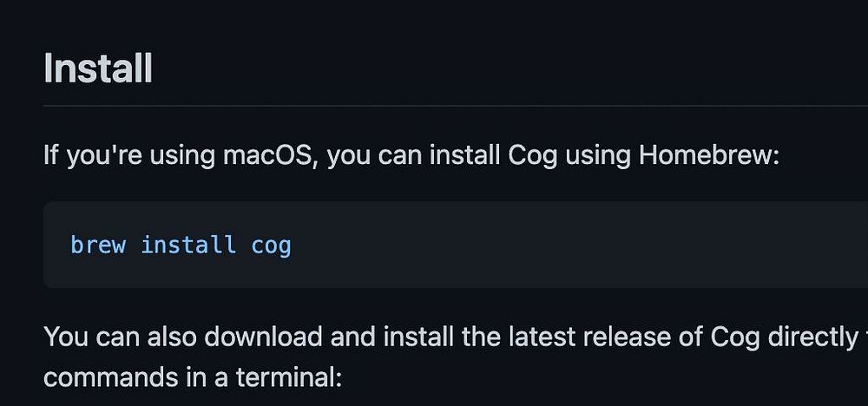Click 'Cog' in the 'release of Cog' phrase

[x=734, y=337]
